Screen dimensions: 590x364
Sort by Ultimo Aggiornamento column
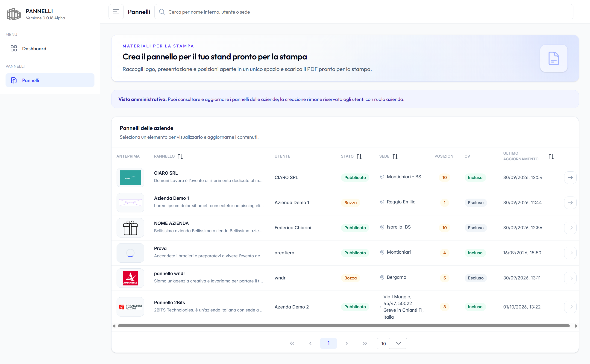(x=551, y=156)
